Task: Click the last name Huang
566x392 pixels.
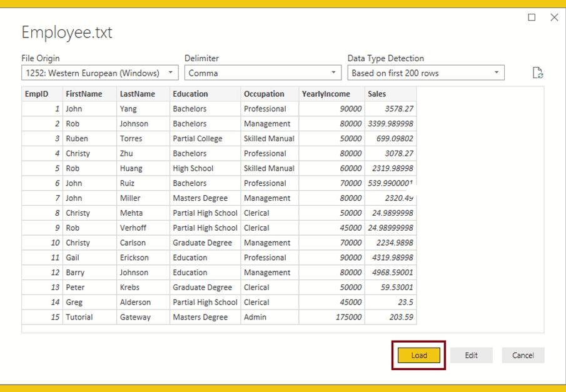Action: (x=143, y=168)
